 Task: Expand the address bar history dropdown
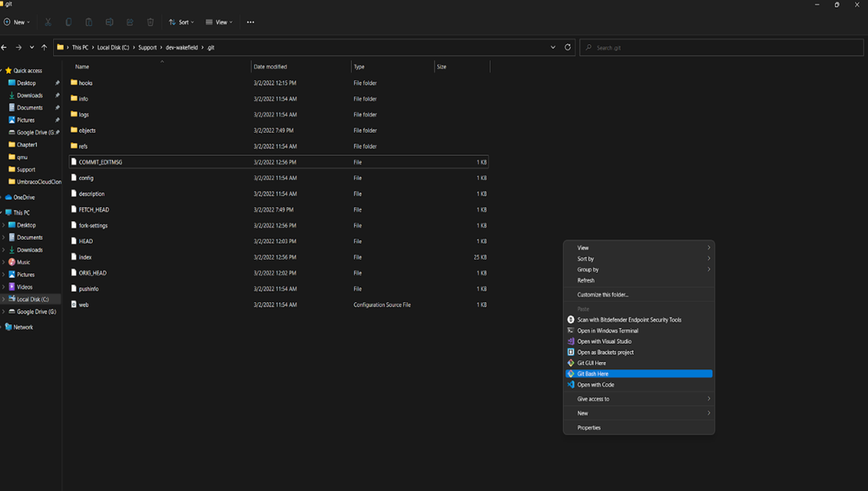(553, 47)
